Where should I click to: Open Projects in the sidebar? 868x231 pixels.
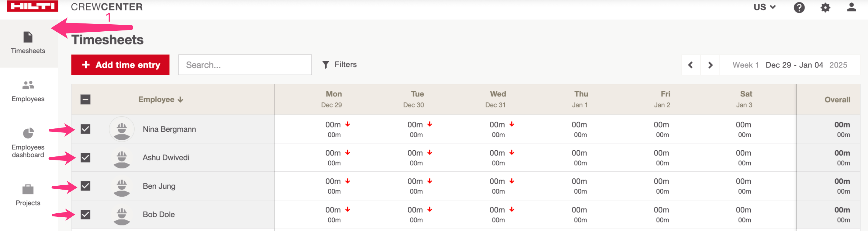point(28,195)
